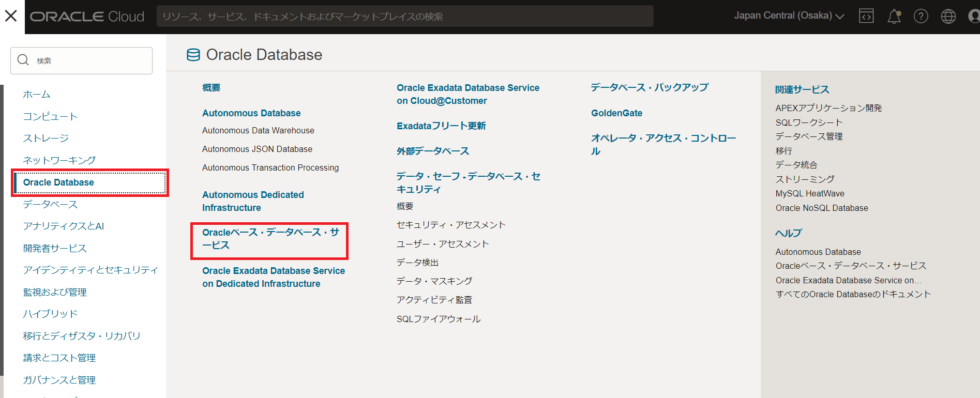
Task: Focus the top resource search field
Action: click(404, 17)
